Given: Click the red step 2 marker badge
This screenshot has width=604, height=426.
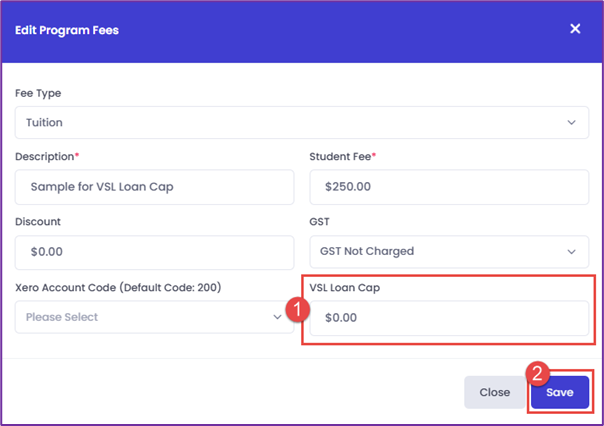Looking at the screenshot, I should pyautogui.click(x=538, y=373).
